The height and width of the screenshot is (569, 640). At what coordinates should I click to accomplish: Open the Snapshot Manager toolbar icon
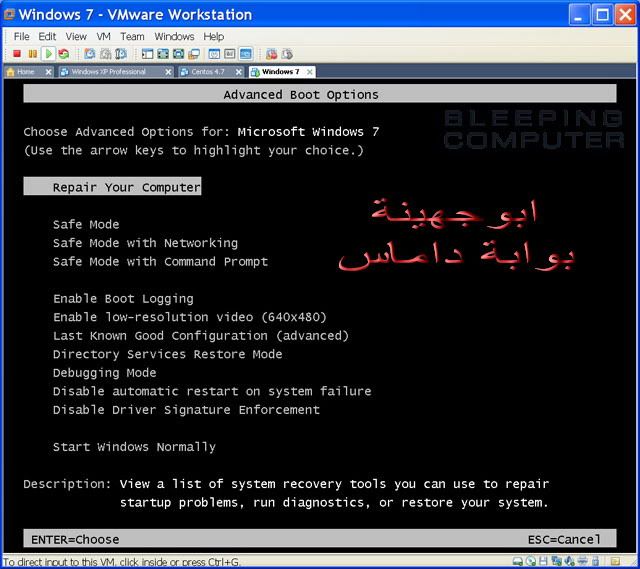point(121,54)
